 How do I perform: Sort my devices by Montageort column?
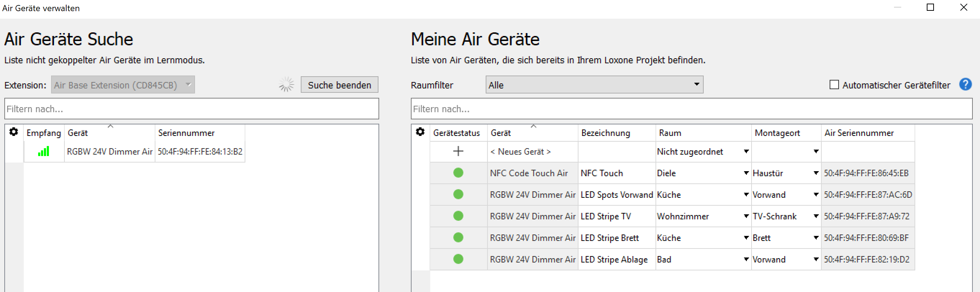pyautogui.click(x=786, y=133)
